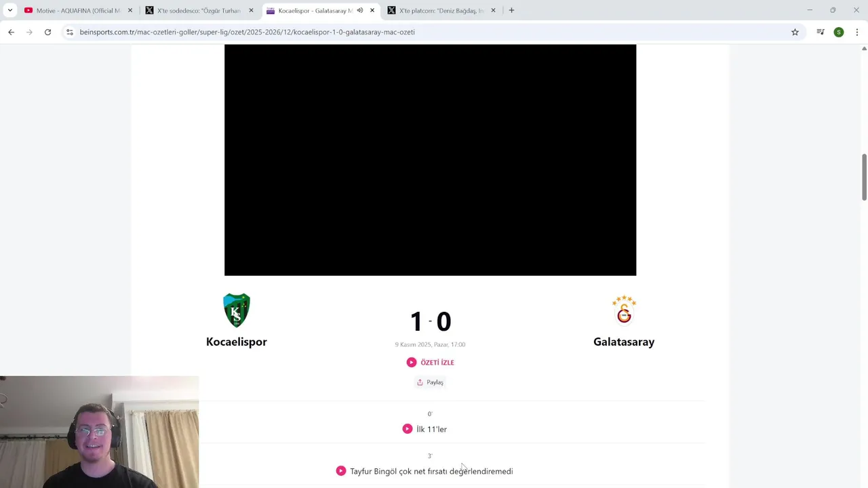Click the Kocaelispor team crest
The image size is (868, 488).
[x=237, y=310]
